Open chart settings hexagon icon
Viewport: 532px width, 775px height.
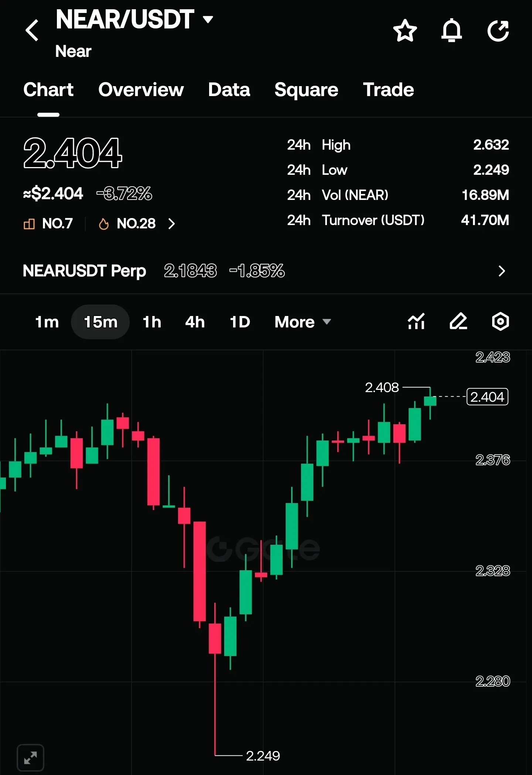point(501,321)
